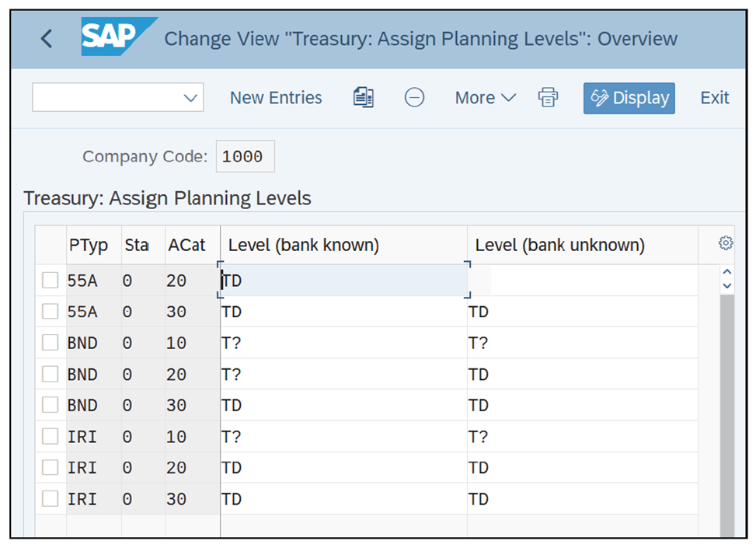This screenshot has height=548, width=756.
Task: Click the scroll-down arrow of the table scrollbar
Action: (727, 287)
